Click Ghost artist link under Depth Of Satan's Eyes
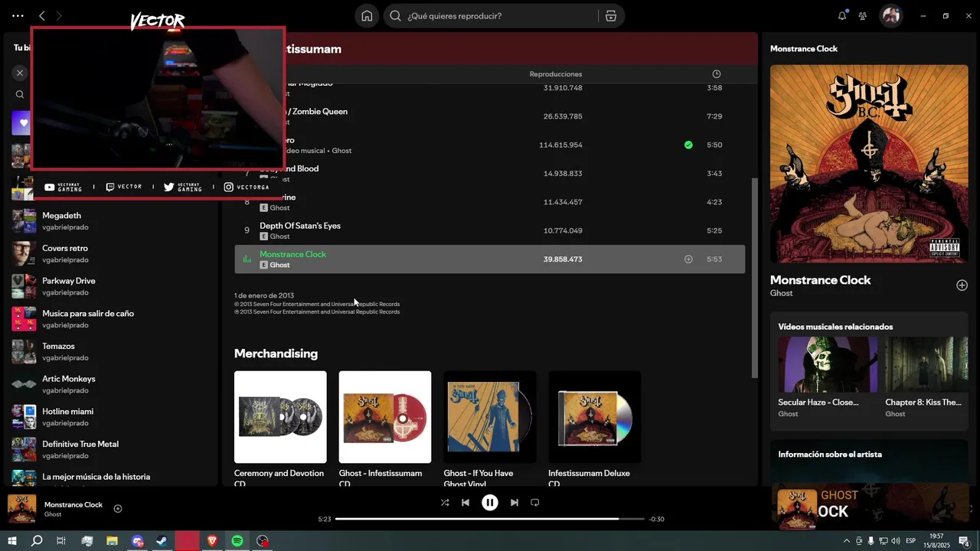This screenshot has height=551, width=980. (279, 236)
